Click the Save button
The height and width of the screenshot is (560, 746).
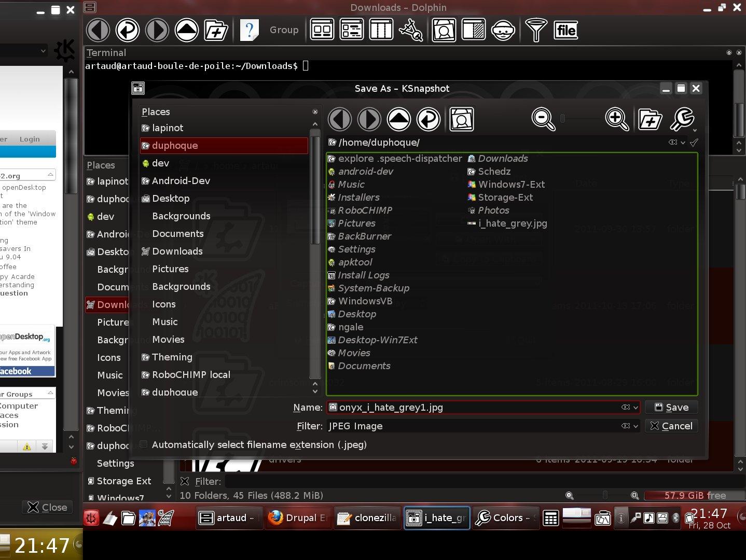point(671,408)
